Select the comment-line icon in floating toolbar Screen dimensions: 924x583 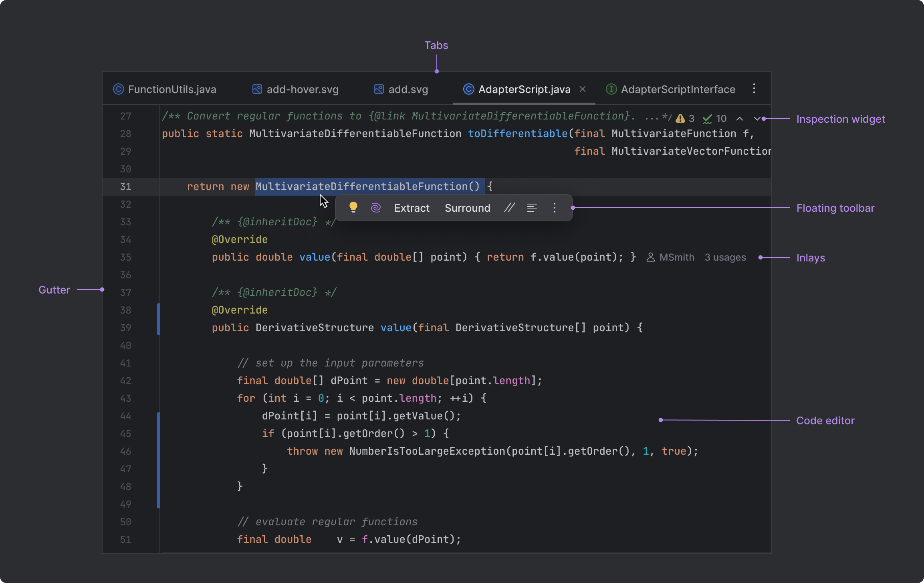click(509, 208)
